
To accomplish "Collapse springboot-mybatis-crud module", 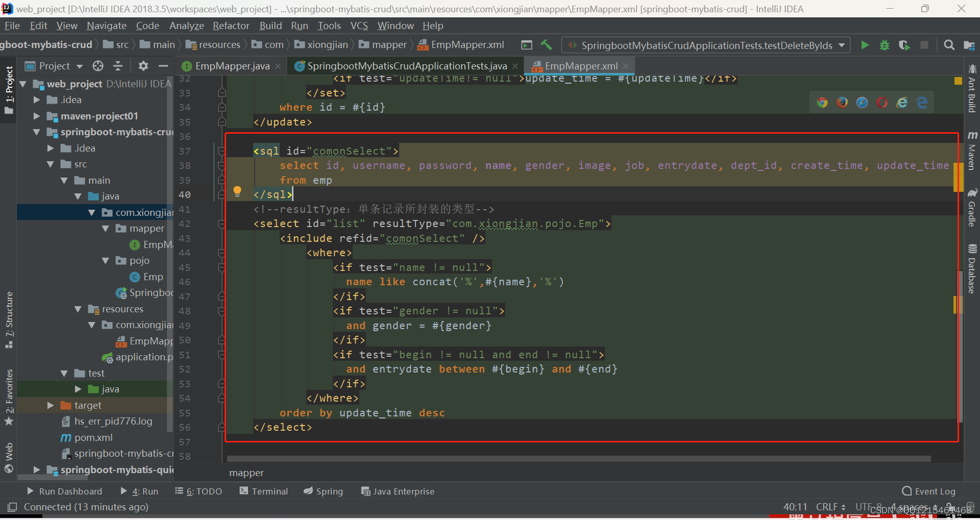I will [x=37, y=132].
